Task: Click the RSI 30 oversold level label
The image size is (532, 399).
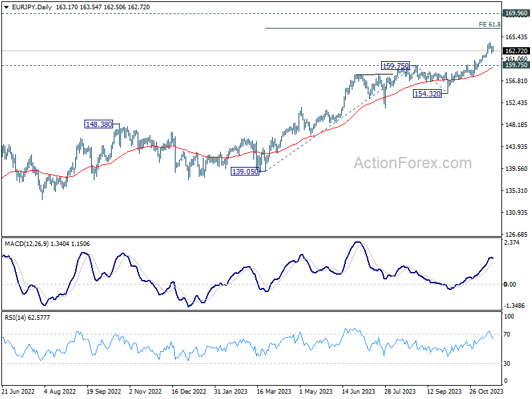Action: (x=507, y=364)
